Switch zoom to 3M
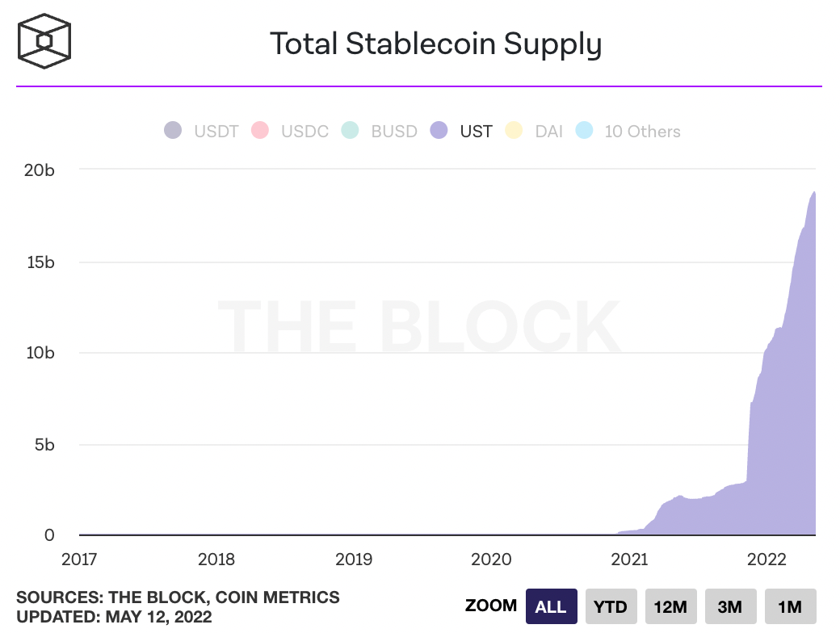Screen dimensions: 840x633 coord(730,606)
